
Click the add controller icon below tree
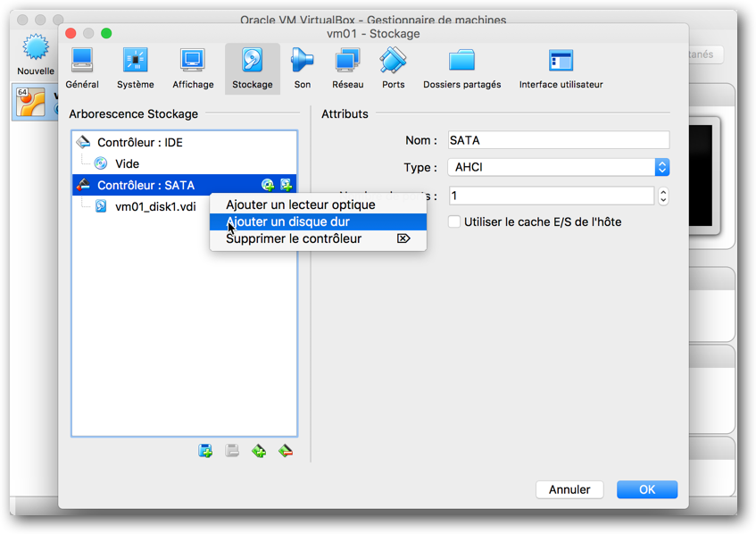[x=259, y=451]
